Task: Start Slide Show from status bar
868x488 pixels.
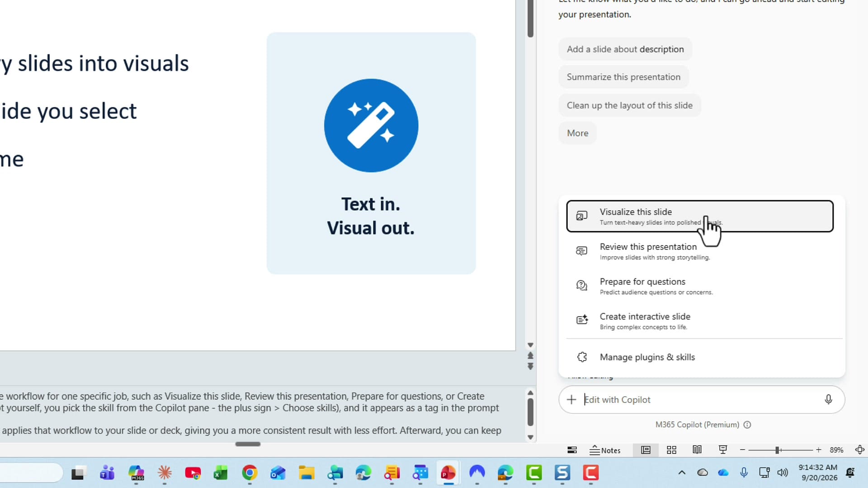Action: coord(723,450)
